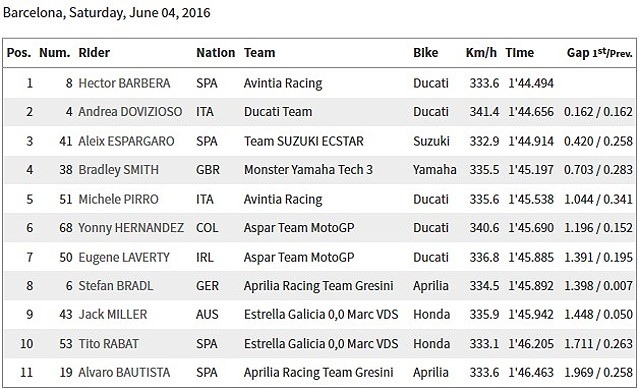Click Monster Yamaha Tech 3 team
Image resolution: width=639 pixels, height=390 pixels.
308,170
